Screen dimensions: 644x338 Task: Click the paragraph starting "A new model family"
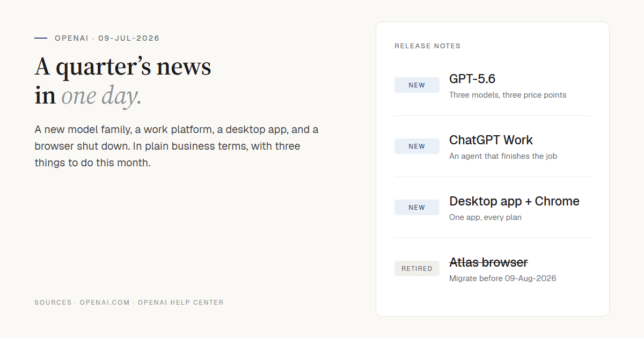coord(177,146)
